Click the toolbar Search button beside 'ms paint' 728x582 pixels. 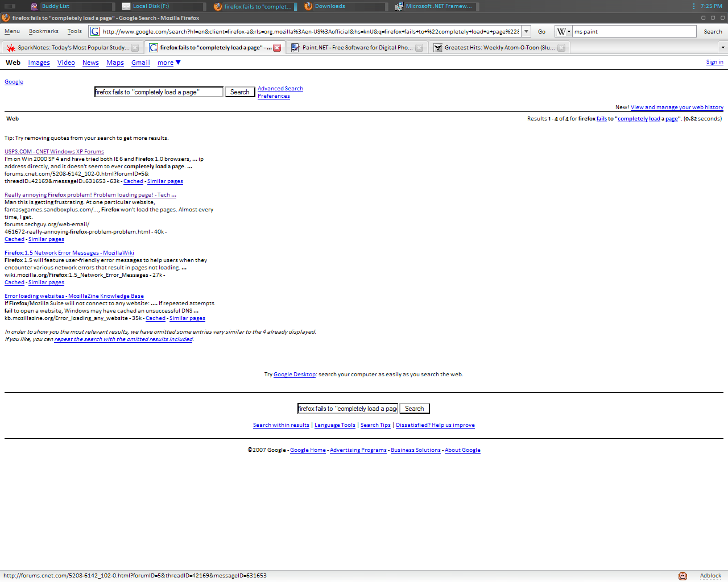click(x=713, y=31)
